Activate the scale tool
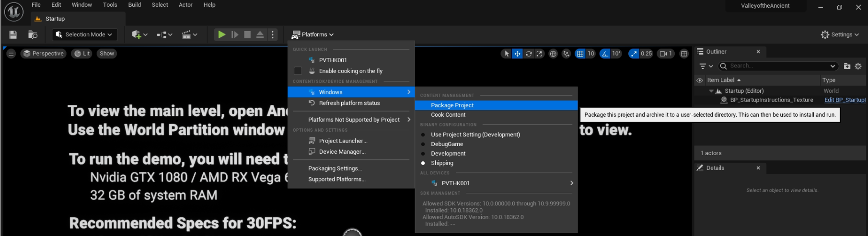Image resolution: width=868 pixels, height=236 pixels. [x=540, y=54]
